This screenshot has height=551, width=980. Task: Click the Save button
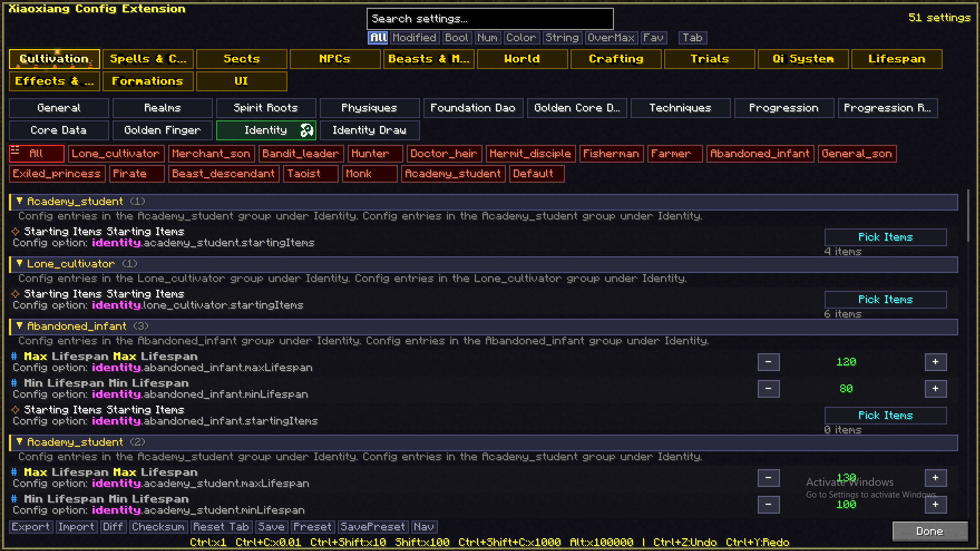(x=271, y=527)
